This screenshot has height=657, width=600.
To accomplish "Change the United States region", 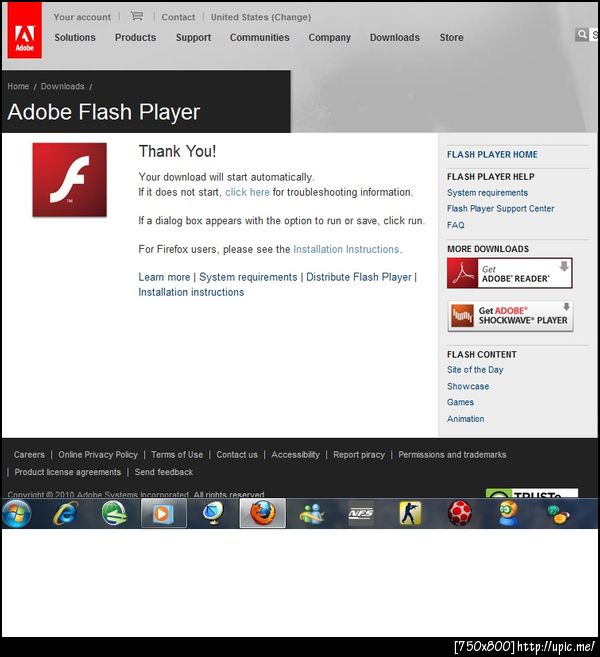I will click(x=261, y=17).
